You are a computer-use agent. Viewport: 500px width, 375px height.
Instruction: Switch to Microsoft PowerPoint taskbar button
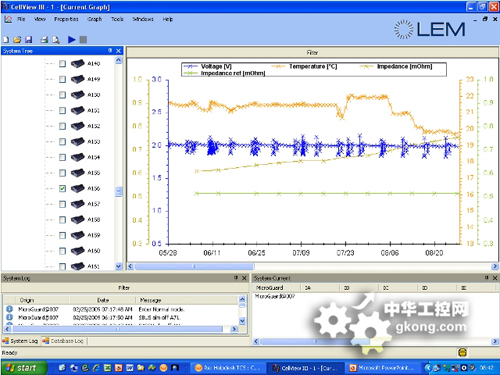383,368
